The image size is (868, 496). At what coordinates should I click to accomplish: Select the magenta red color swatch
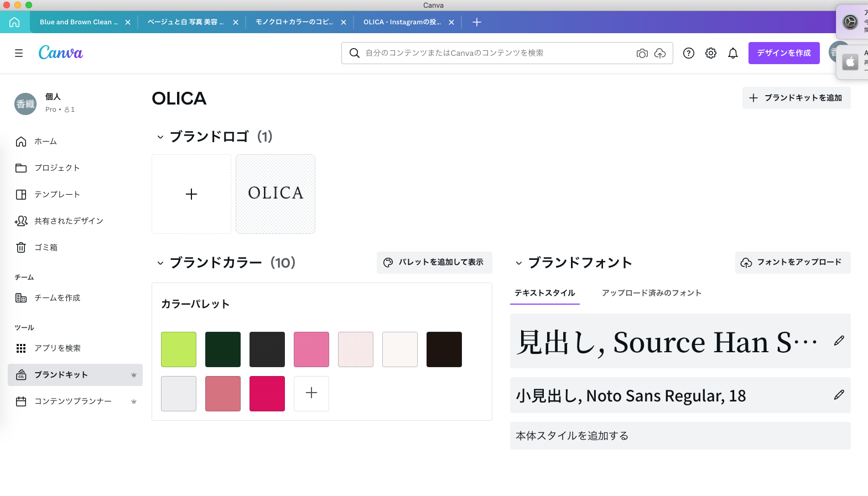click(x=267, y=394)
